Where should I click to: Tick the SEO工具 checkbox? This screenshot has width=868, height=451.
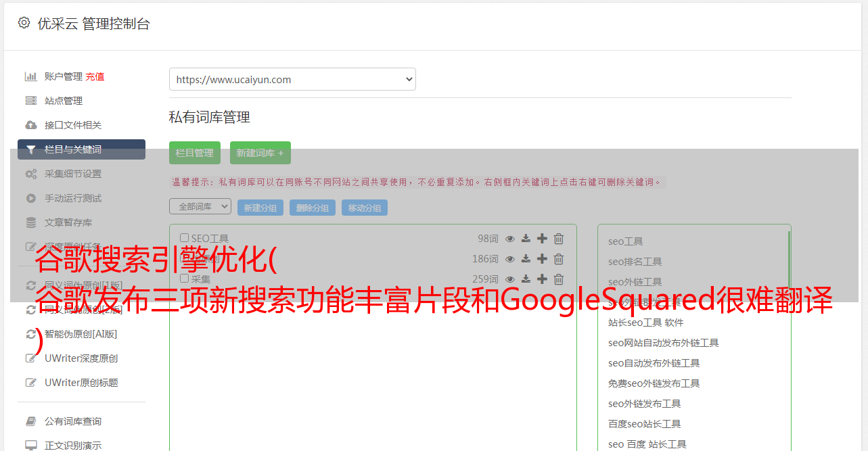pos(184,238)
